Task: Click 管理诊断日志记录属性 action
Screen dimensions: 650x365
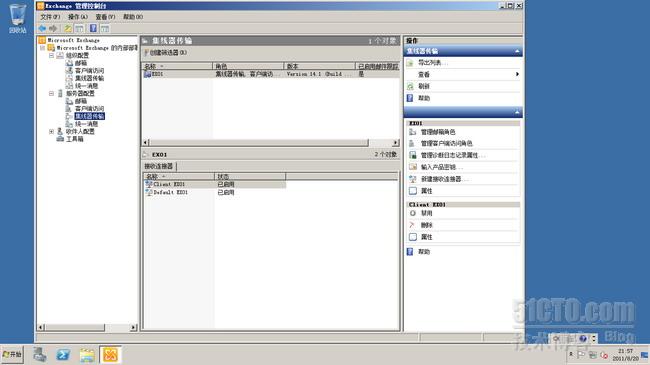Action: coord(452,155)
